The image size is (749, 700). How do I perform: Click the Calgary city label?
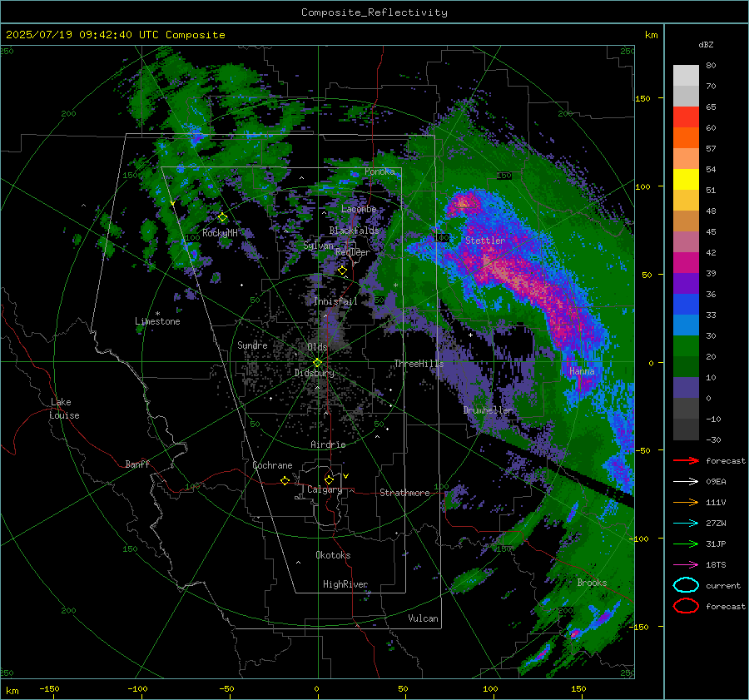point(325,489)
